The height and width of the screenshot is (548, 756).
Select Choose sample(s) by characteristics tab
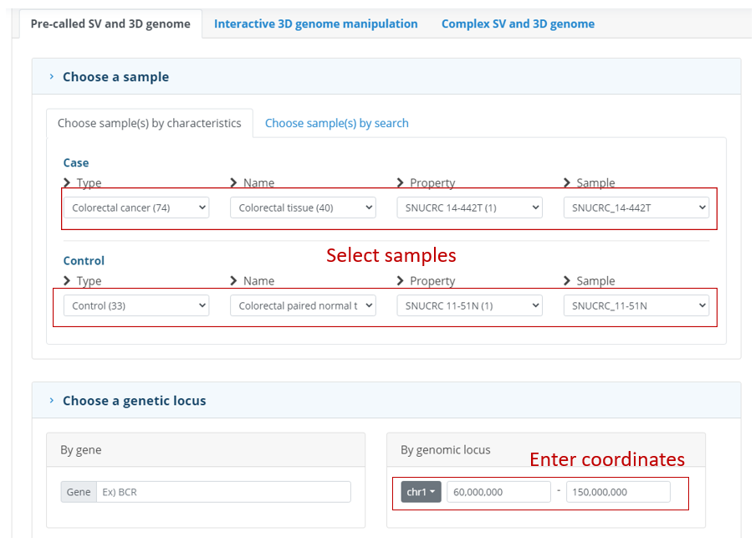[x=150, y=123]
